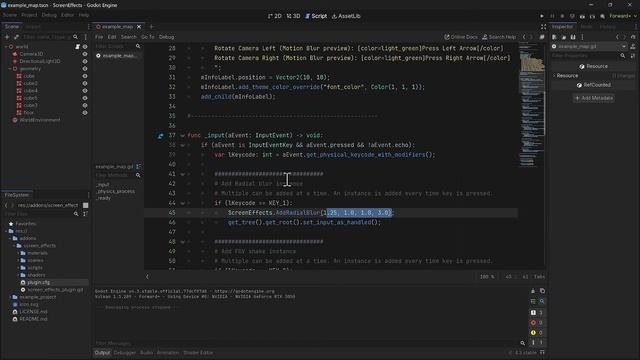The image size is (640, 360).
Task: Instantiate child scene link icon
Action: click(x=16, y=37)
